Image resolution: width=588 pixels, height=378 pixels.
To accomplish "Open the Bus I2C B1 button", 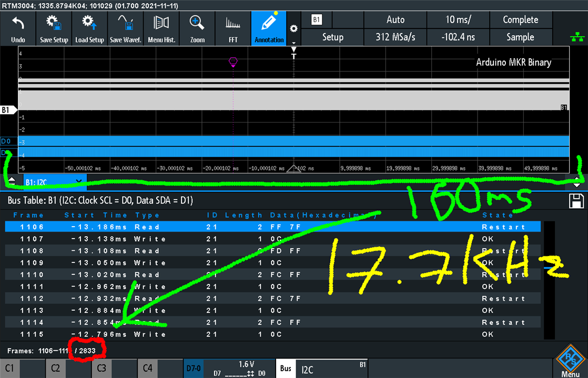I will (x=322, y=368).
